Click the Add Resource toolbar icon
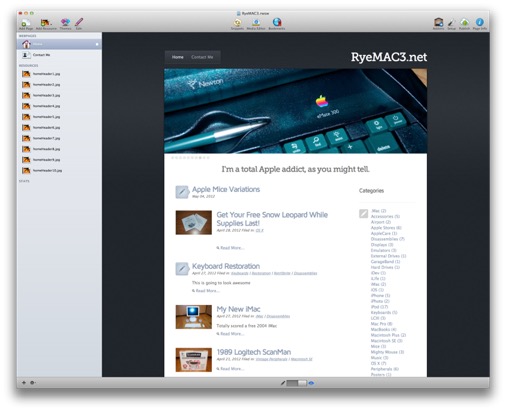This screenshot has width=506, height=411. click(46, 23)
